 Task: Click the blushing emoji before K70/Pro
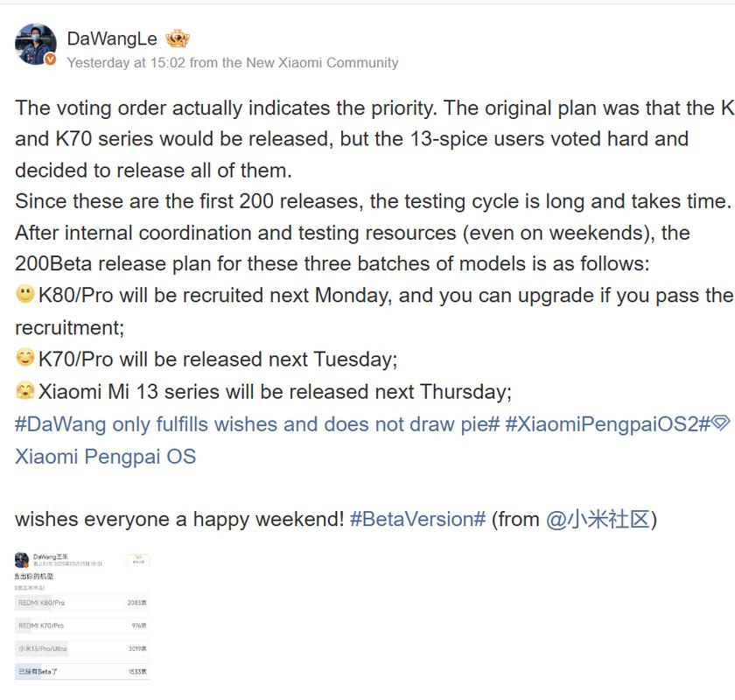pos(25,359)
